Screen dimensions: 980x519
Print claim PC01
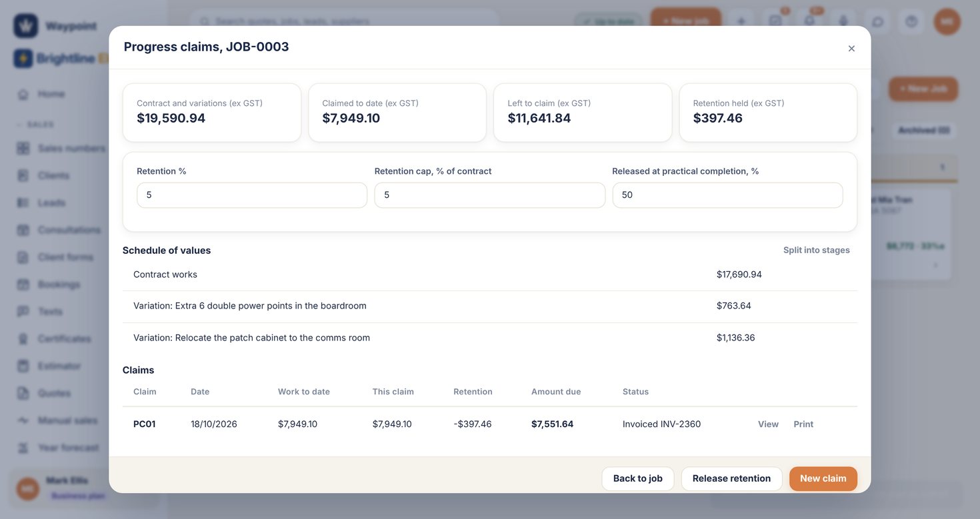click(803, 424)
